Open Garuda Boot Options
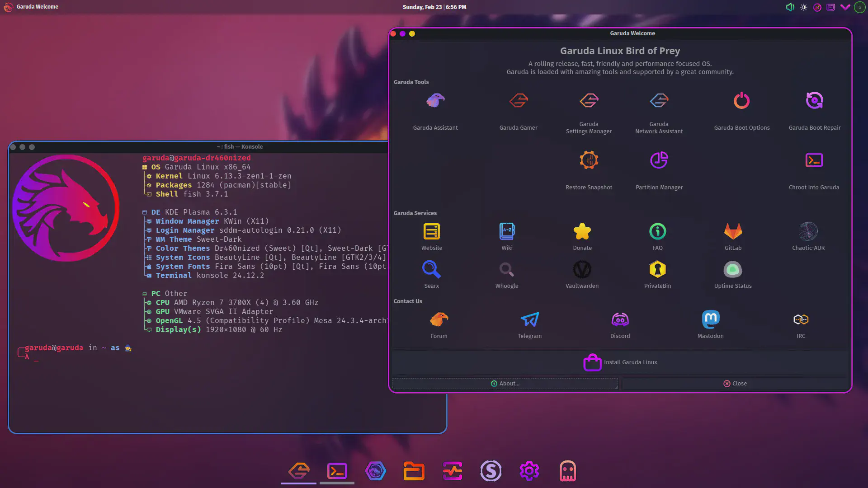 [741, 108]
